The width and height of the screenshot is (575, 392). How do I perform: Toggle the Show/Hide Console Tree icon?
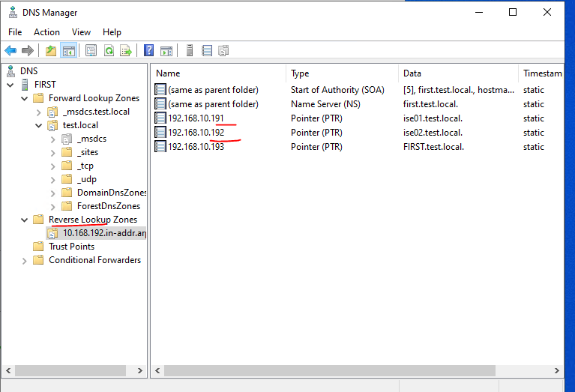[68, 50]
